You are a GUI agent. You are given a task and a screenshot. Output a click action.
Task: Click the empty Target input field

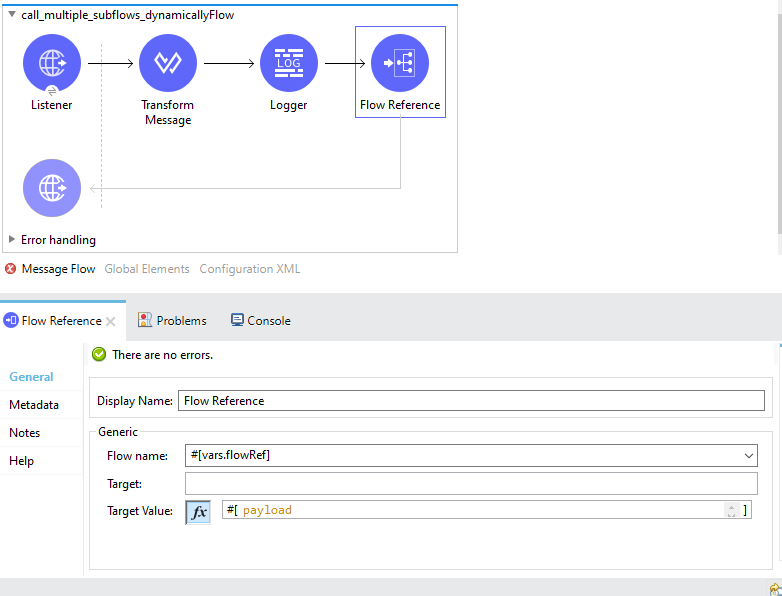pyautogui.click(x=471, y=483)
